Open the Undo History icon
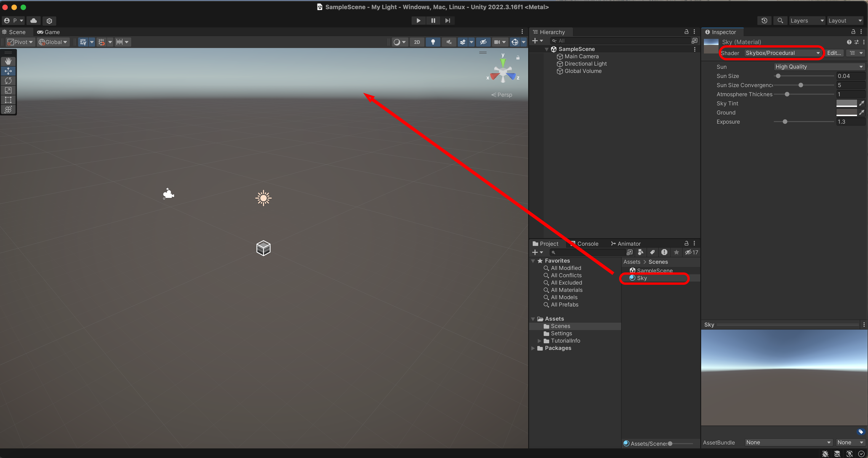The height and width of the screenshot is (458, 868). (764, 21)
